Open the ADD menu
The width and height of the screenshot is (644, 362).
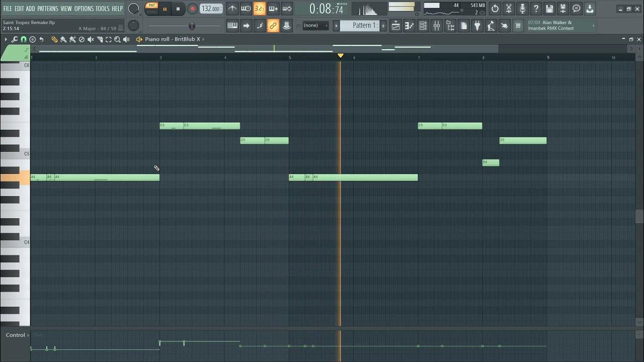click(x=31, y=9)
